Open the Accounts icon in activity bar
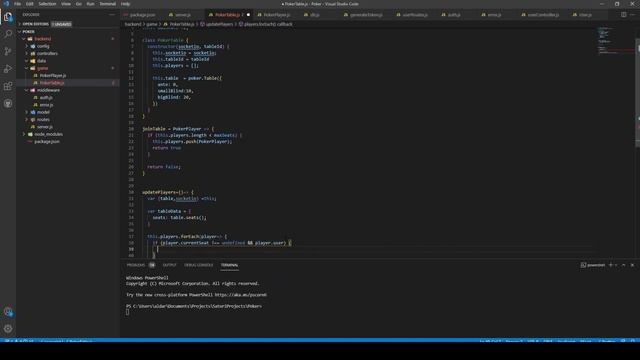 point(8,312)
